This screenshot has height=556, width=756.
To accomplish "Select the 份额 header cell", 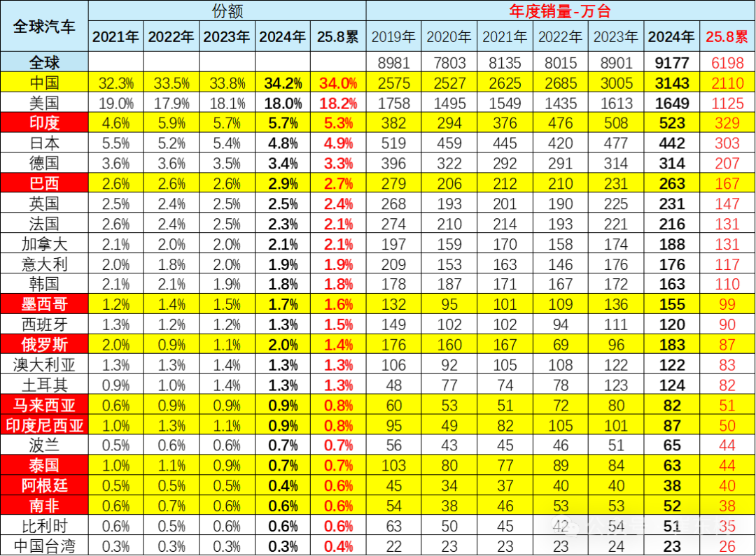I will 227,10.
